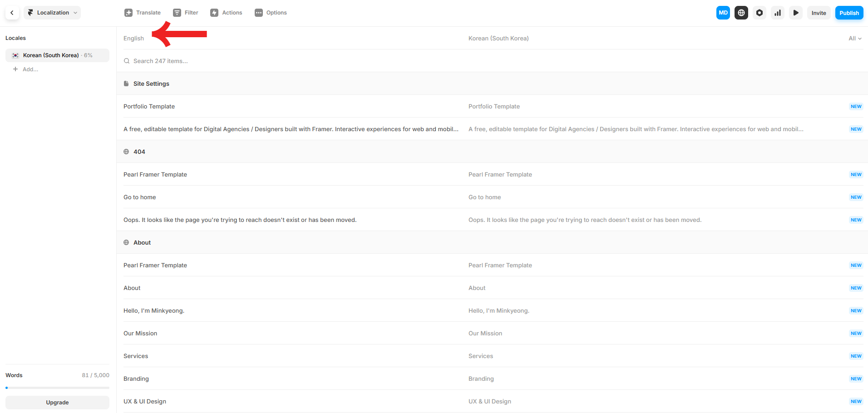
Task: Select Korean (South Korea) locale
Action: (x=57, y=55)
